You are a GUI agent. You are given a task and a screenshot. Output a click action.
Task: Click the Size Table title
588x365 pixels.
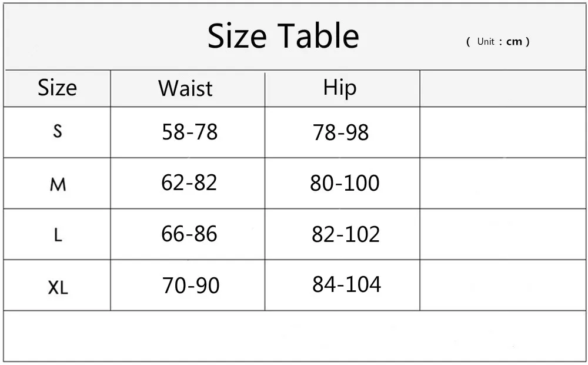[283, 36]
